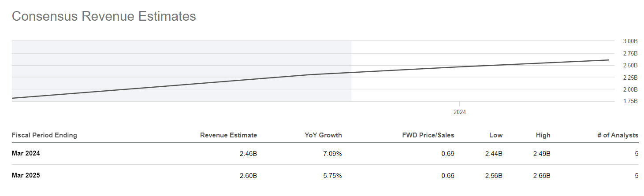Sort by the Revenue Estimate column header
Image resolution: width=644 pixels, height=196 pixels.
(x=228, y=135)
